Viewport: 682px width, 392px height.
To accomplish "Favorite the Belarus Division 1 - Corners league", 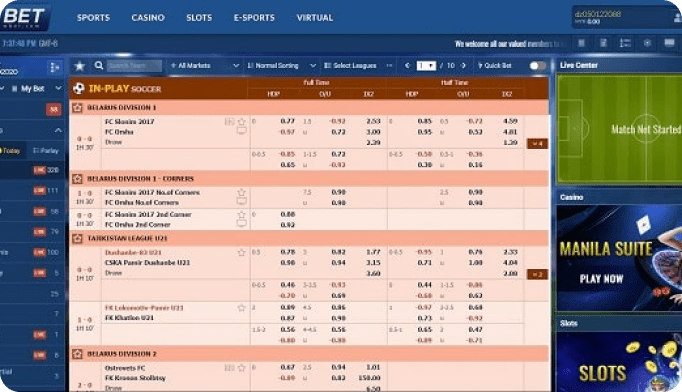I will (x=77, y=179).
